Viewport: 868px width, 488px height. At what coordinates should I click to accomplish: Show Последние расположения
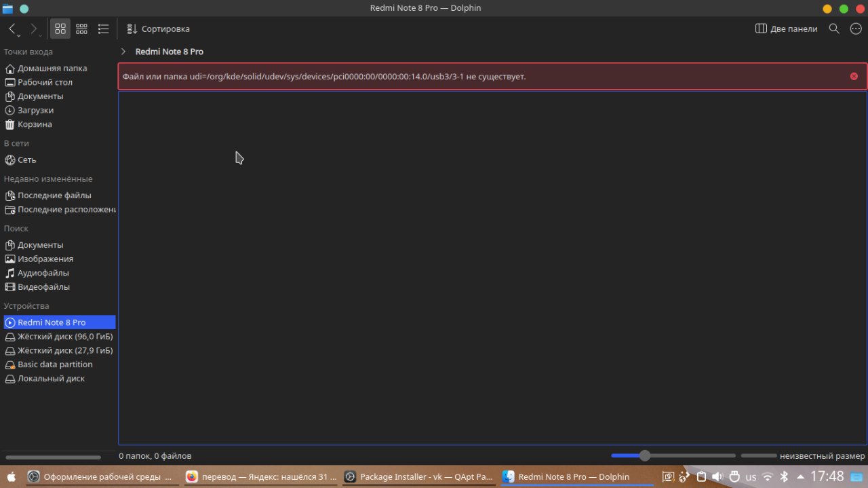[58, 209]
